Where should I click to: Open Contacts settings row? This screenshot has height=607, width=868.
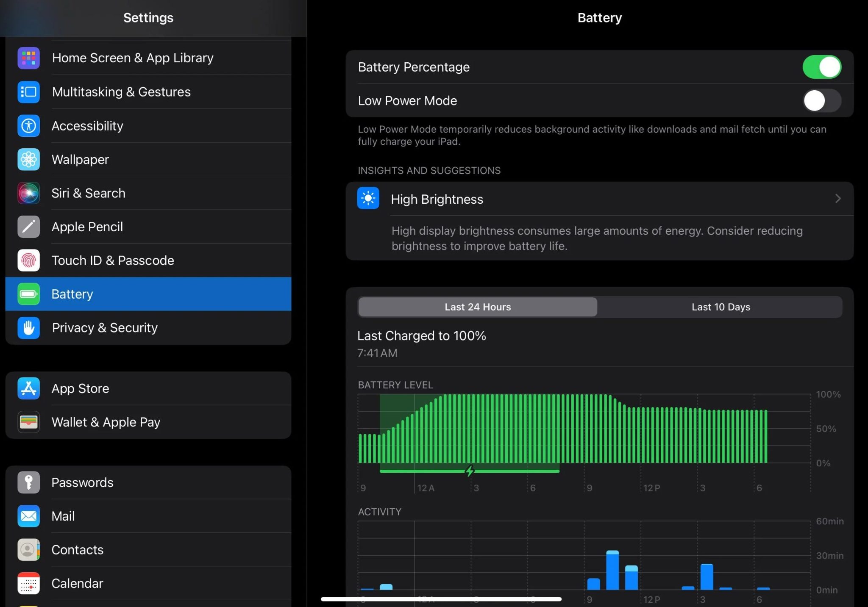tap(148, 550)
